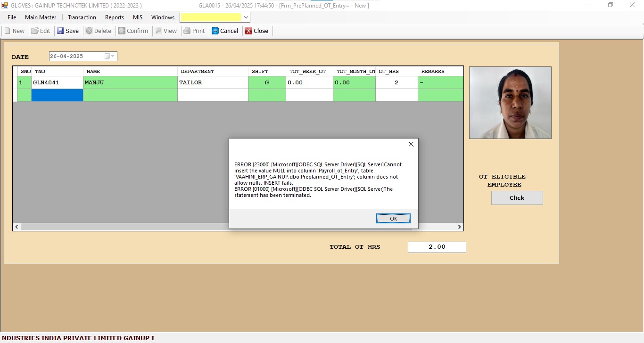Click the New document toolbar icon

coord(8,31)
